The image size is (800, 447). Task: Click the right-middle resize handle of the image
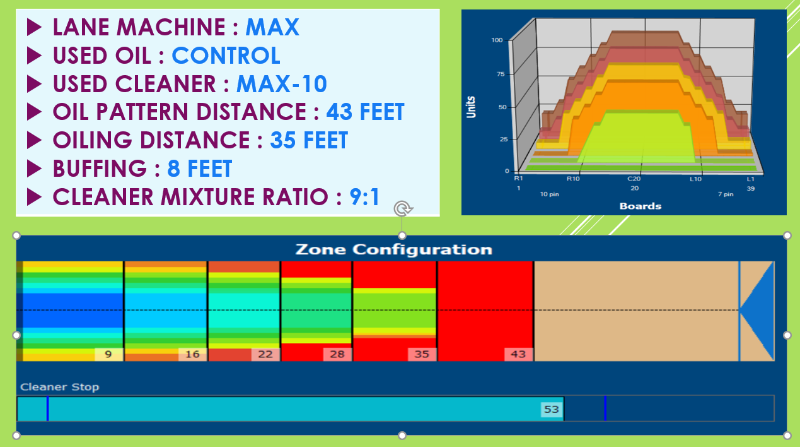click(787, 335)
